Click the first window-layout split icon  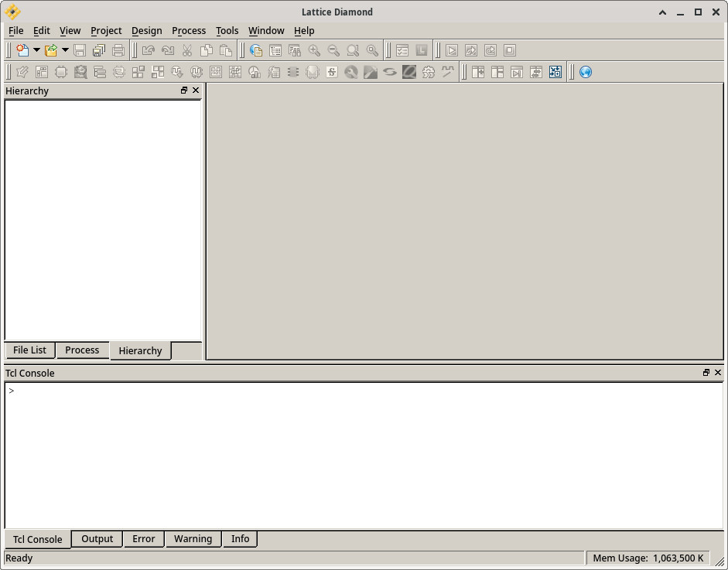478,72
